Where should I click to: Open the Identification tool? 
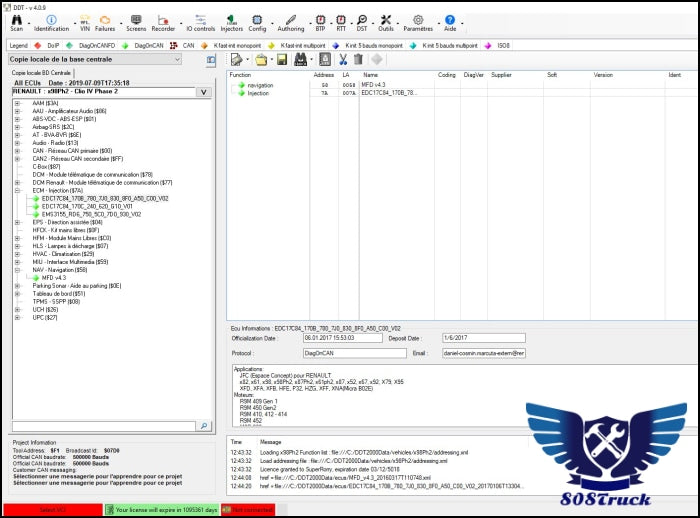[x=51, y=22]
